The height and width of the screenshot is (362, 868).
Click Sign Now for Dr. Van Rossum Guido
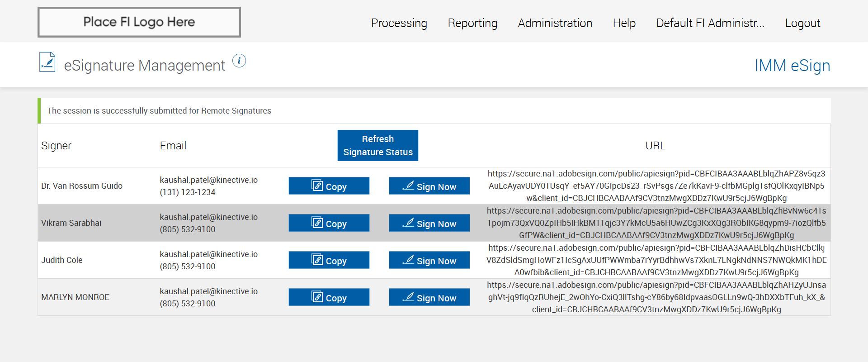pyautogui.click(x=429, y=186)
